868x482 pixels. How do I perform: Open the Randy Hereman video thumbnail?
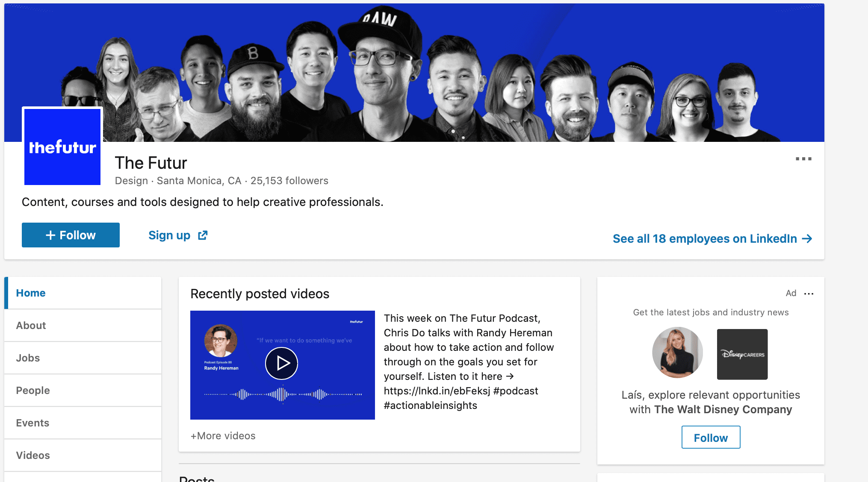coord(283,365)
